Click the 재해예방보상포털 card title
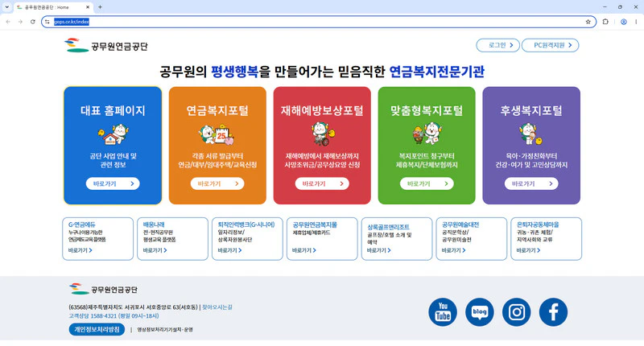This screenshot has height=346, width=644. [322, 110]
